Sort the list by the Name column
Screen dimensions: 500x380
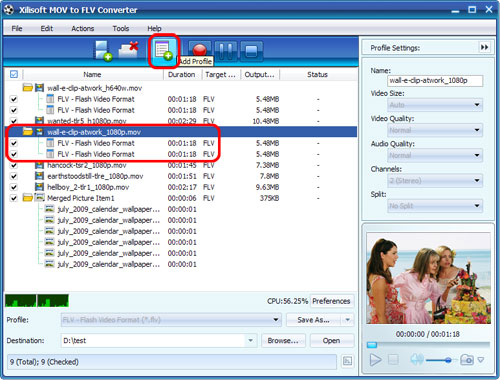(92, 74)
